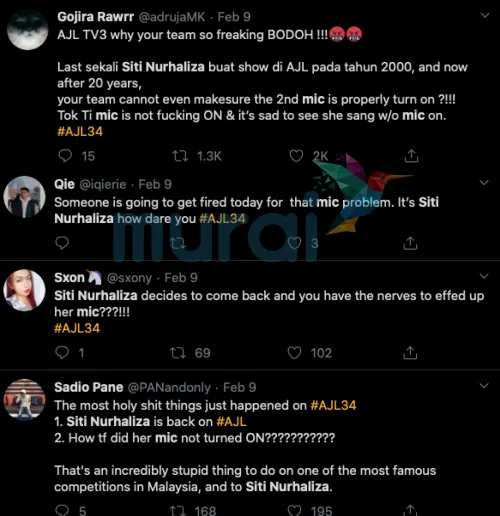Open the @PANandonly user handle
This screenshot has height=516, width=500.
point(169,387)
